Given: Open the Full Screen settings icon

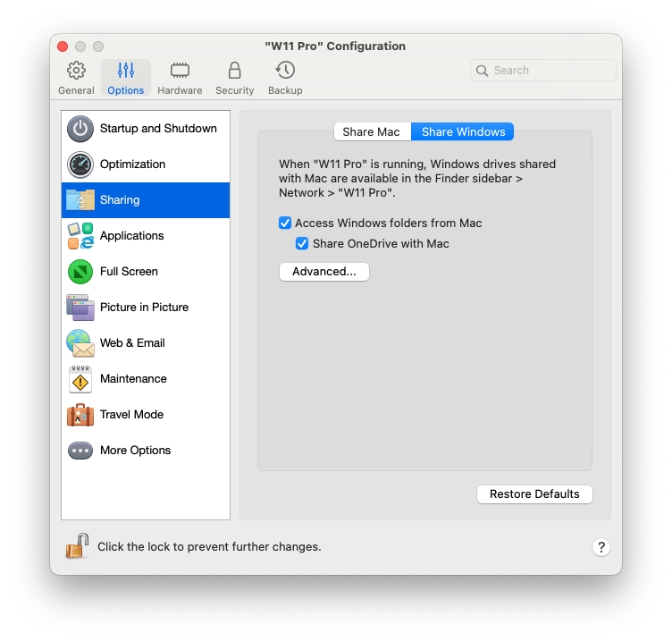Looking at the screenshot, I should [80, 272].
